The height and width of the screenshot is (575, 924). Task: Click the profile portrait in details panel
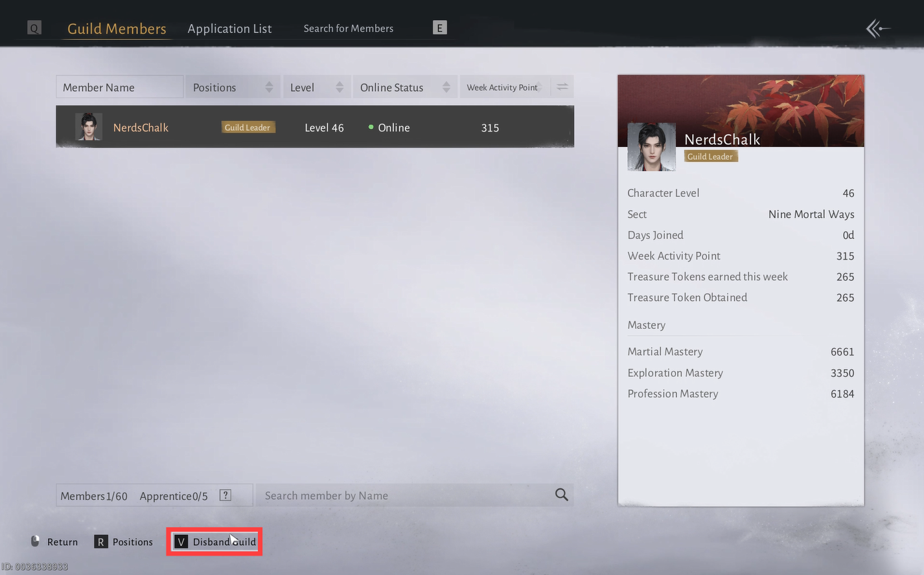click(x=651, y=147)
